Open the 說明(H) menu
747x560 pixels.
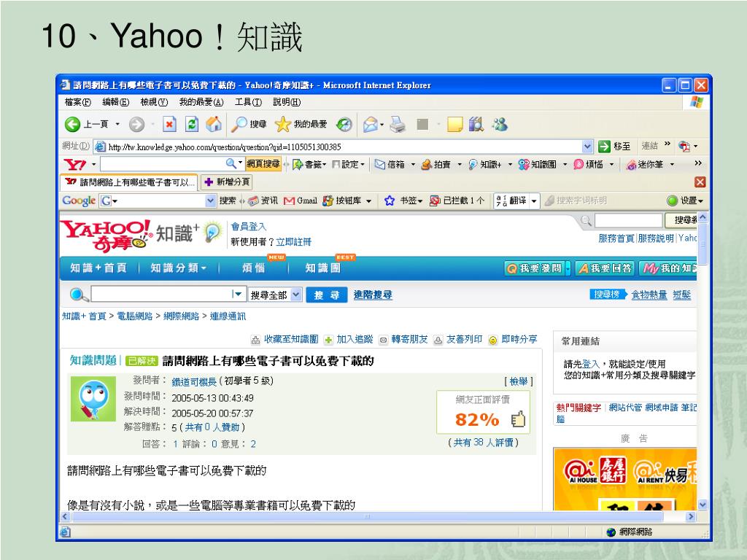[286, 102]
